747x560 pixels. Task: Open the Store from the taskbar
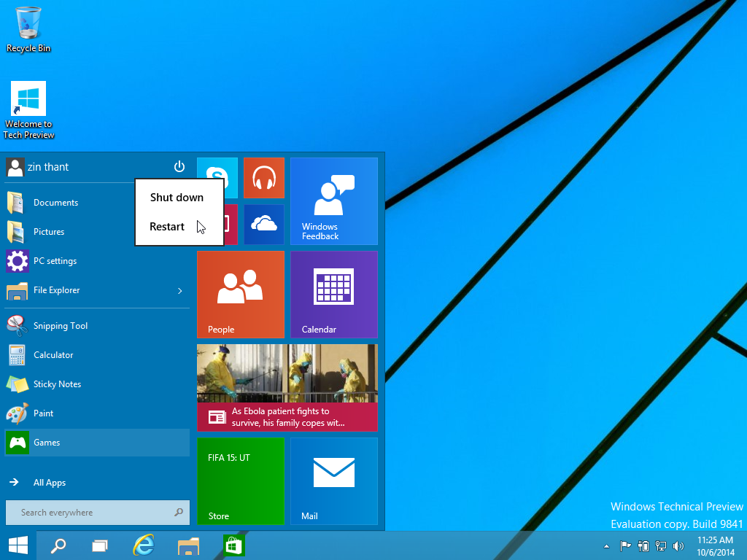click(233, 545)
